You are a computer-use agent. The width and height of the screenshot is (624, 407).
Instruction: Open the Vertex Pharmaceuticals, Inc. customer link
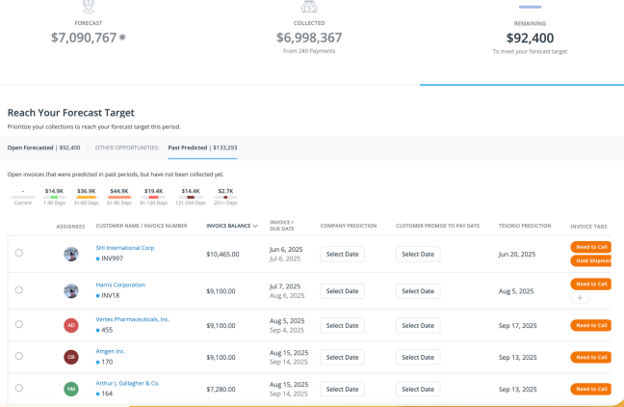click(x=133, y=319)
